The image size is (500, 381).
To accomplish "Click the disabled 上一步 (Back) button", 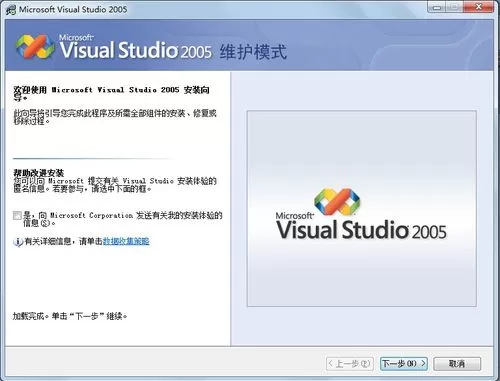I will [350, 363].
